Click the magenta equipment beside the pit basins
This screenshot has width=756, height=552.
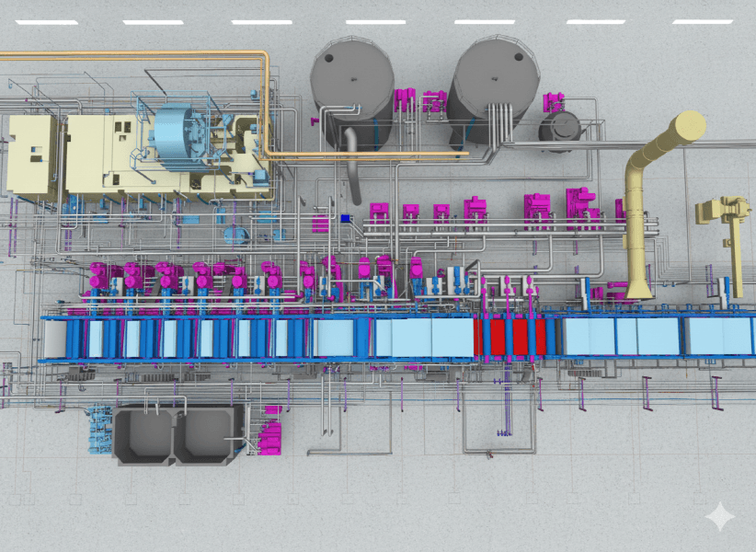270,432
